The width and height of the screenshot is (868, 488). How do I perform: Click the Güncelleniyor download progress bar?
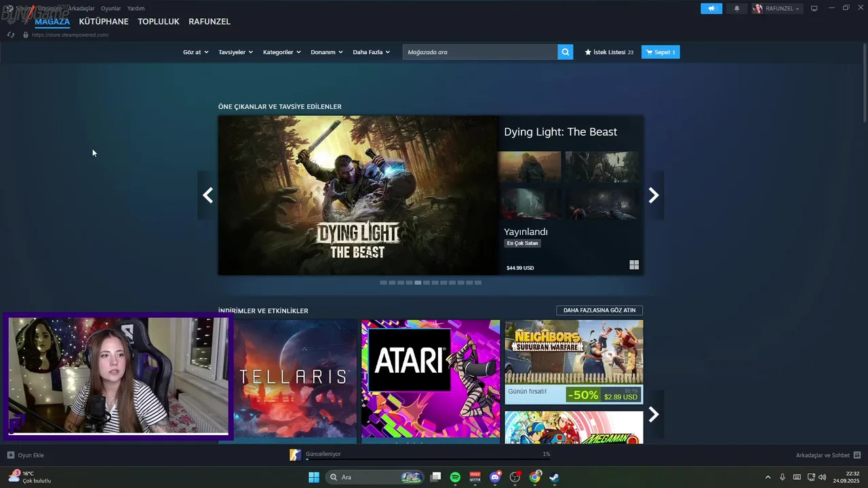click(x=428, y=459)
